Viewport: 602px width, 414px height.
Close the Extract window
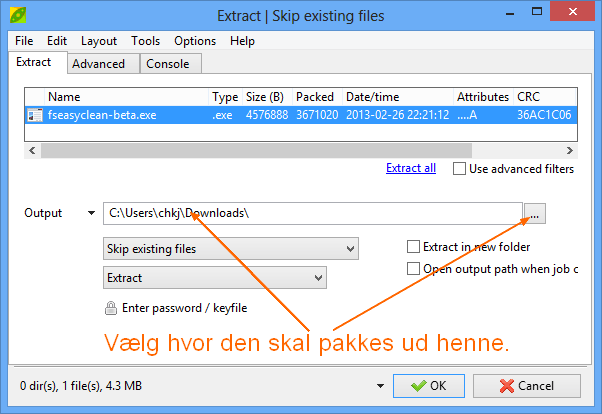pos(572,12)
